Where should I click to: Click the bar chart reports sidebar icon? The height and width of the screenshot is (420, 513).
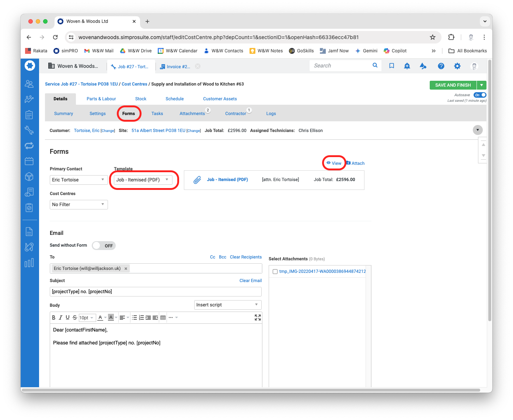coord(29,263)
